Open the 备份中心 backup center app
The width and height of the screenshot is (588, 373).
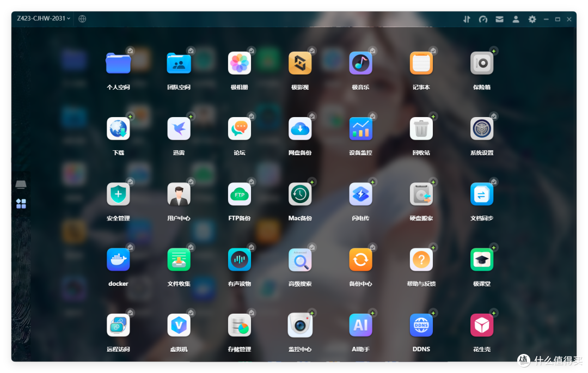click(x=361, y=259)
